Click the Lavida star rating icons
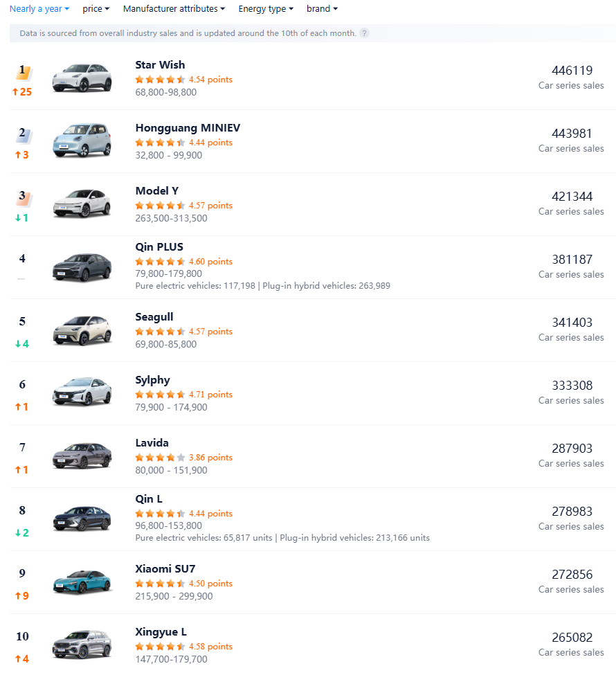 [160, 458]
